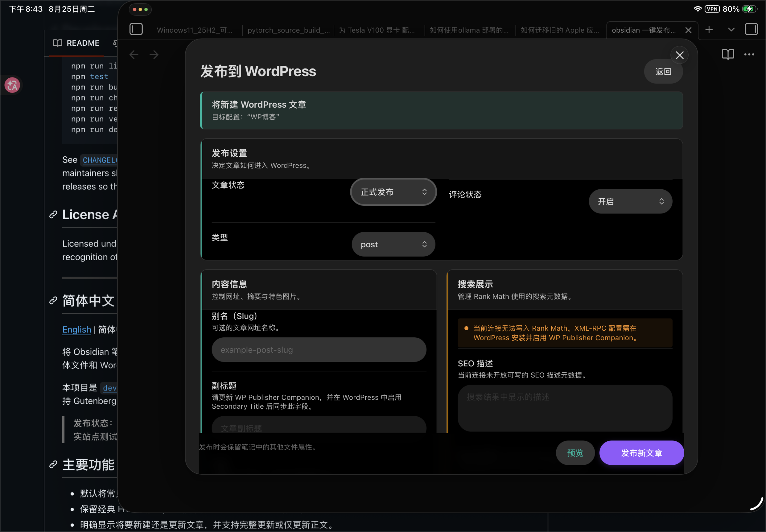Close the publish to WordPress dialog
The height and width of the screenshot is (532, 766).
679,55
